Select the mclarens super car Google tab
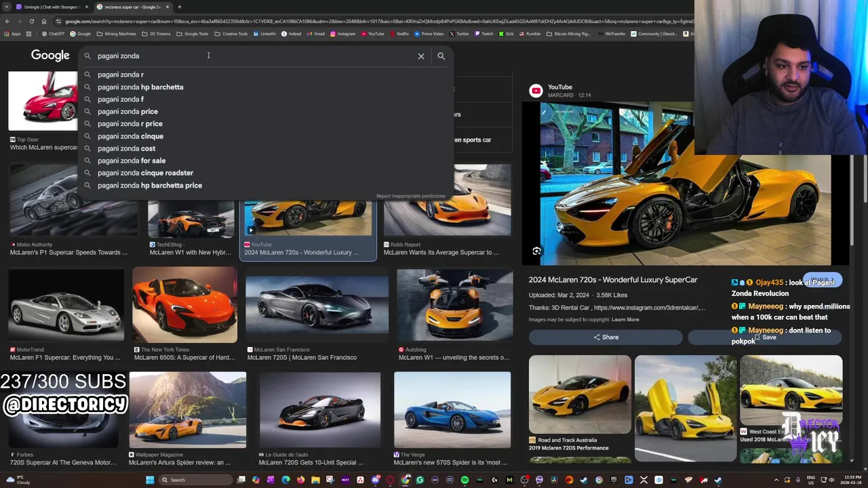Screen dimensions: 868x488 coord(132,7)
